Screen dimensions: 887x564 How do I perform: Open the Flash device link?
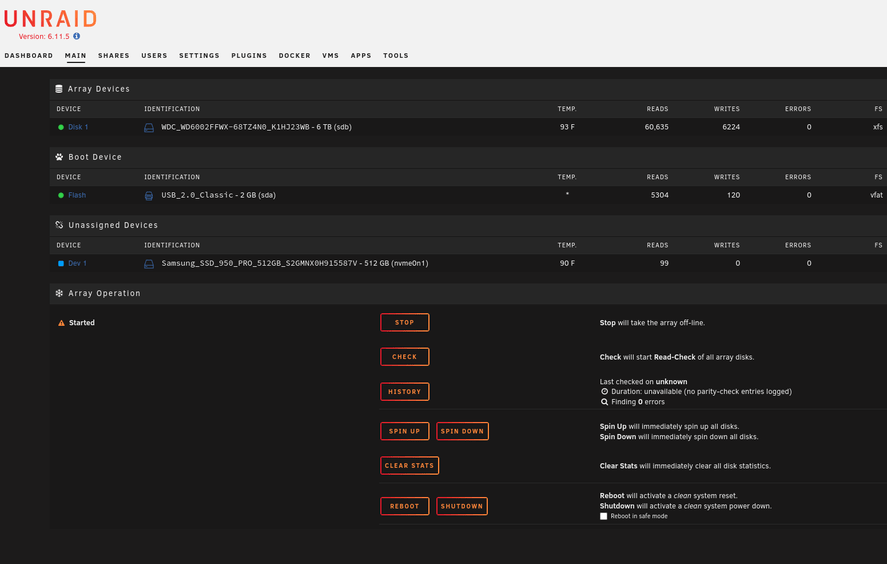tap(77, 195)
